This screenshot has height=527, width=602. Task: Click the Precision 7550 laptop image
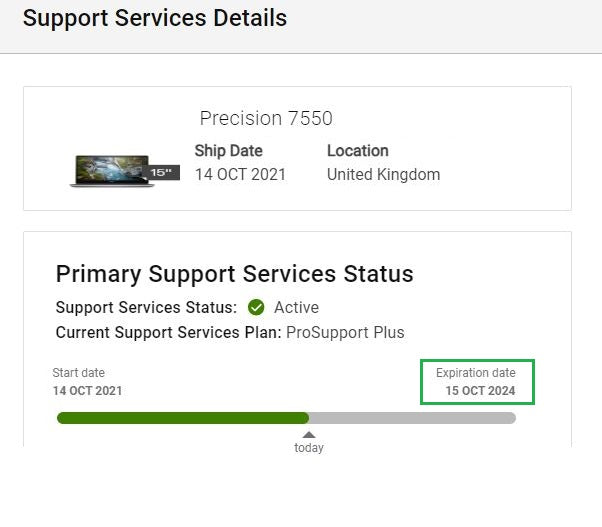[x=111, y=171]
